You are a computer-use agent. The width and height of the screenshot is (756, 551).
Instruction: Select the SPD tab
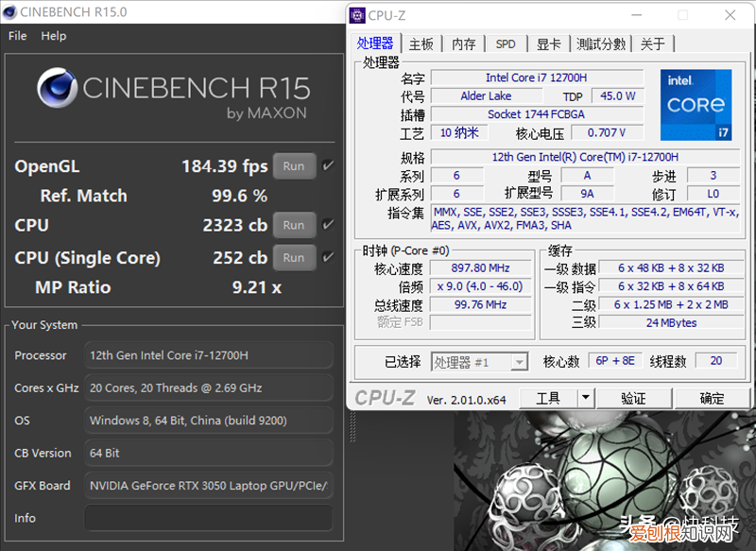(x=506, y=43)
